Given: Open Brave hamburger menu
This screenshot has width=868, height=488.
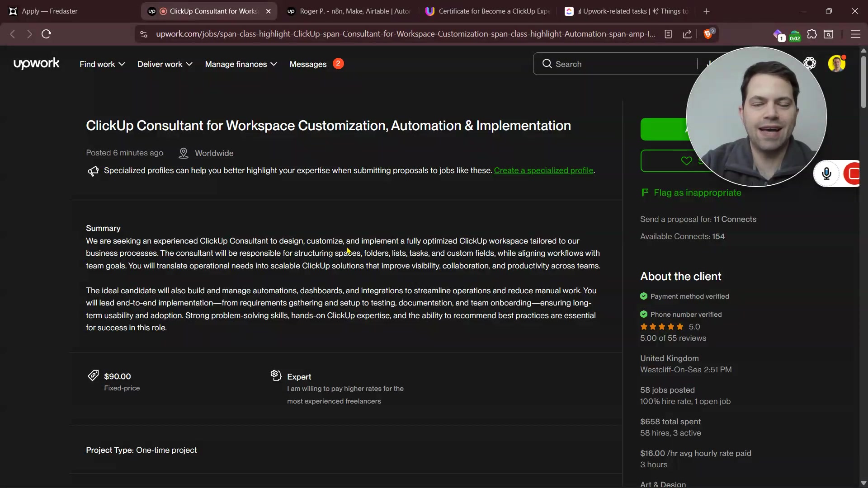Looking at the screenshot, I should tap(855, 34).
